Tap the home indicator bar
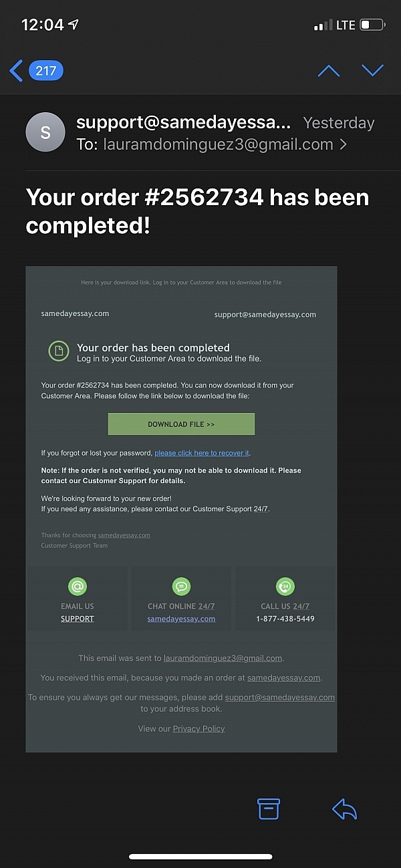The width and height of the screenshot is (401, 868). (x=200, y=857)
